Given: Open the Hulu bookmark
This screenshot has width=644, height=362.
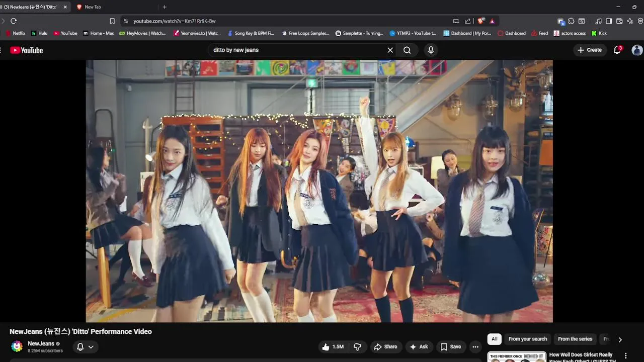Looking at the screenshot, I should [x=39, y=33].
